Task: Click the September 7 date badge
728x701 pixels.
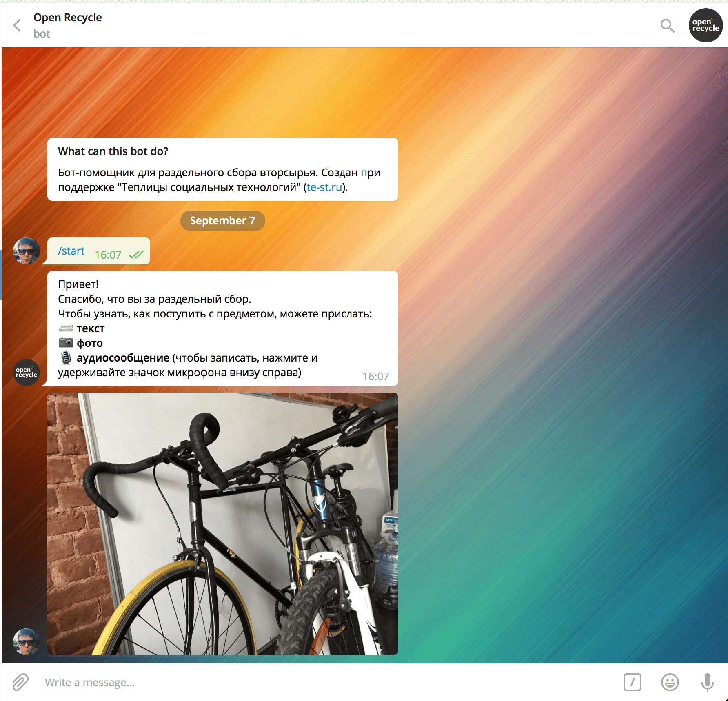Action: (222, 221)
